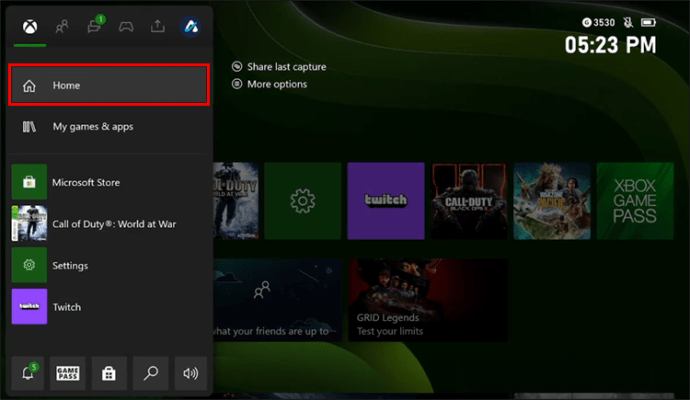Click the Game Pass button at guide bottom

click(x=68, y=373)
